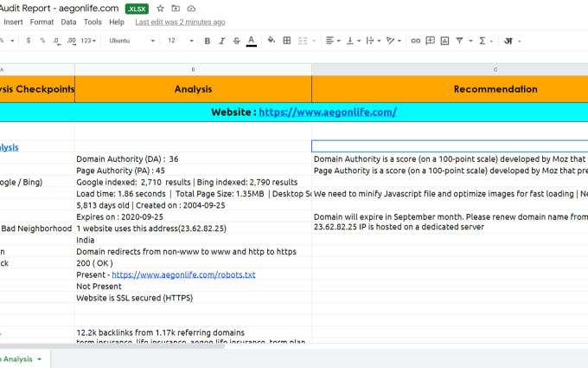Open the Data menu
588x368 pixels.
pos(68,23)
